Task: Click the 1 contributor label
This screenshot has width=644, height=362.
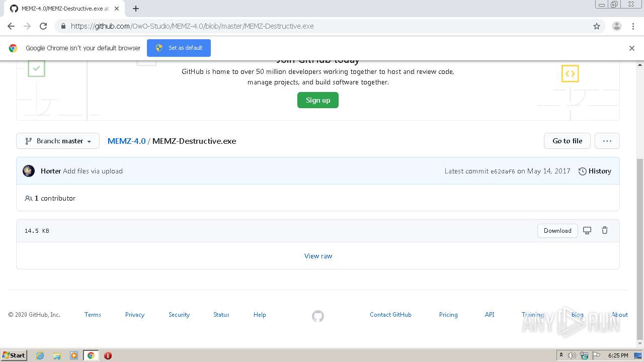Action: (50, 198)
